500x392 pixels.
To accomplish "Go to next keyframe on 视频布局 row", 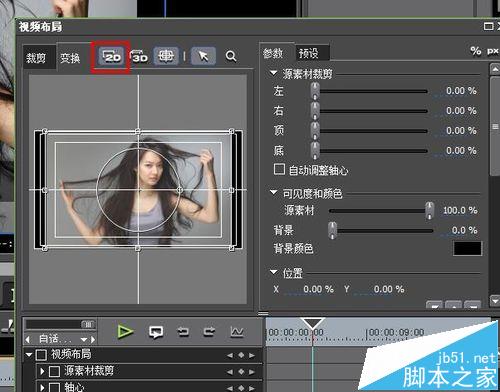I will (x=252, y=355).
